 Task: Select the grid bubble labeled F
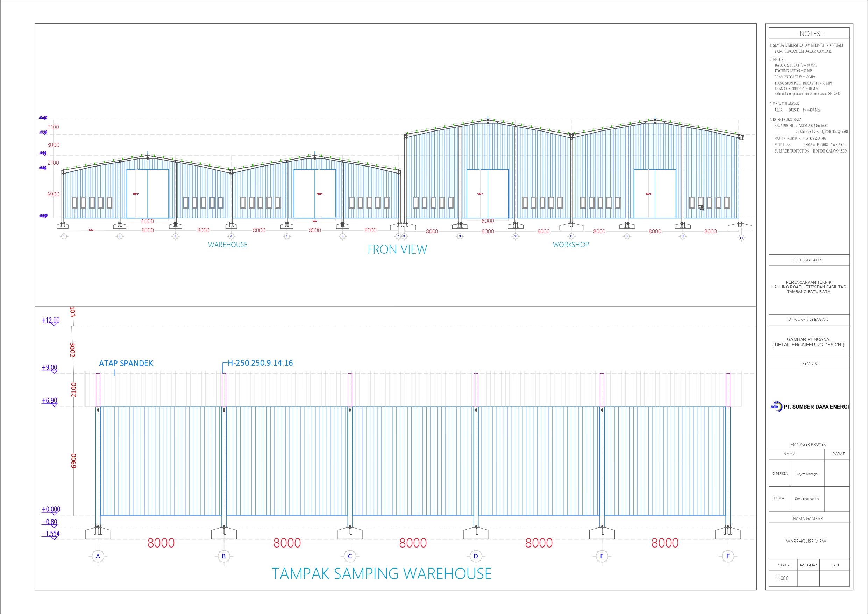point(728,556)
